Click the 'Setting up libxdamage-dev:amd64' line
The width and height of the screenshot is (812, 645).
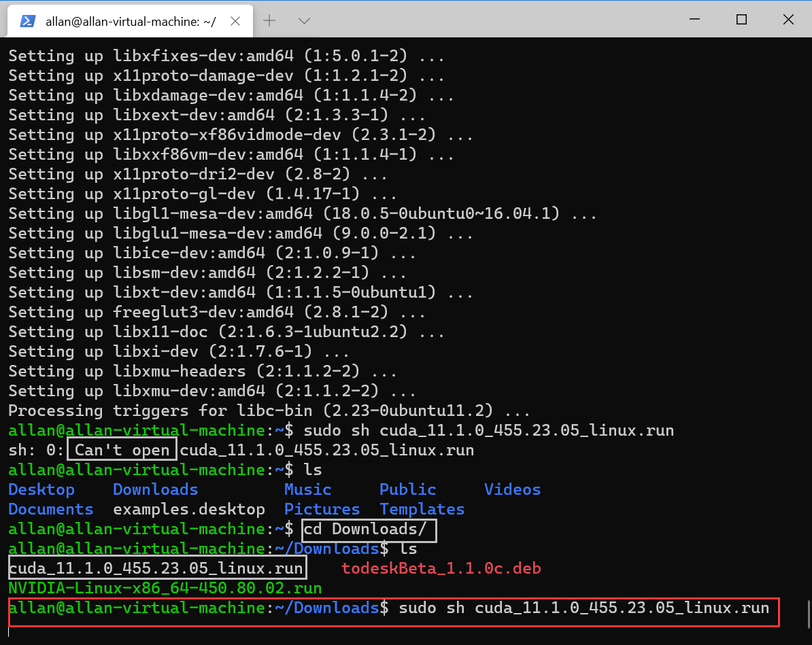click(x=231, y=95)
